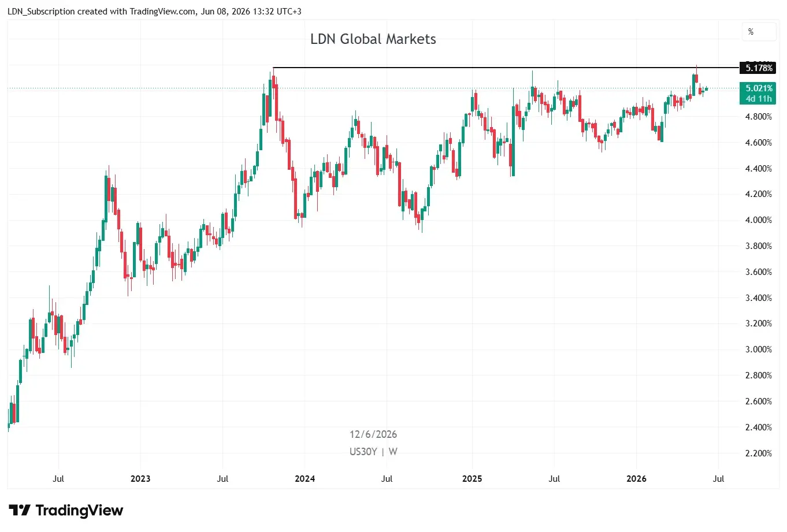Select the black horizontal resistance line

point(506,68)
